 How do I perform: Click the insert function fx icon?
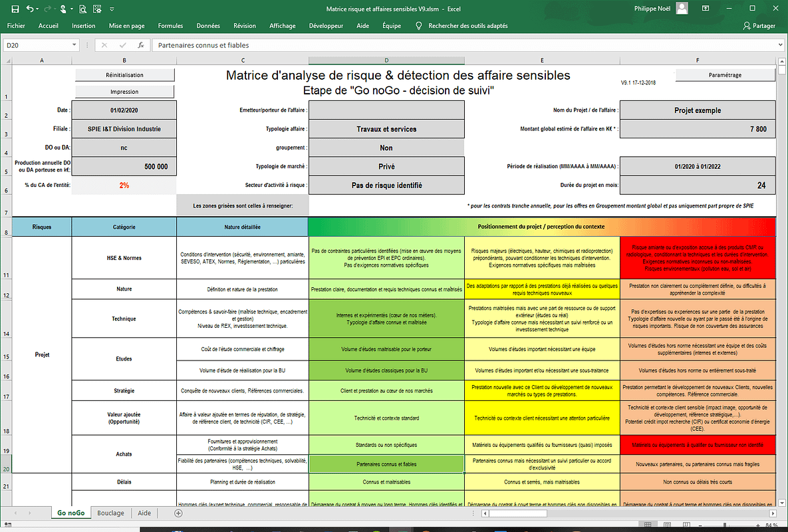click(x=141, y=45)
